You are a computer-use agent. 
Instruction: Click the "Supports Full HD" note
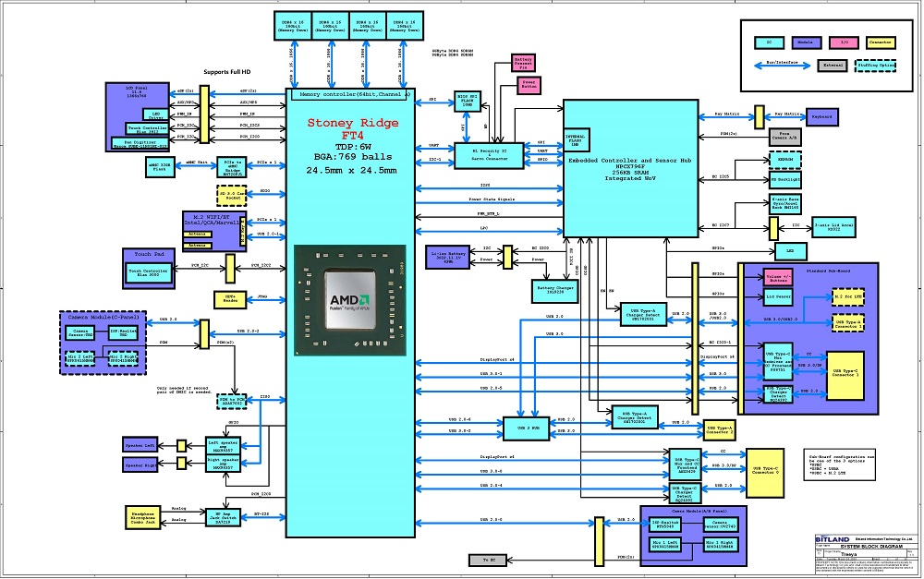(227, 72)
